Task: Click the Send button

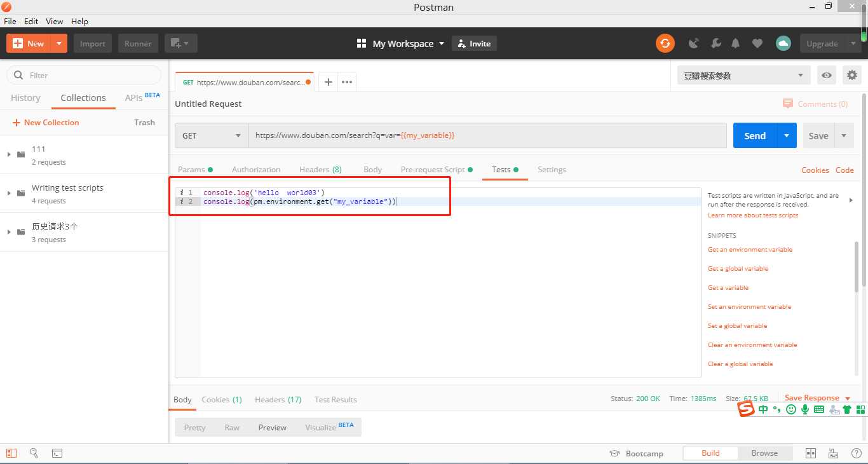Action: pyautogui.click(x=755, y=135)
